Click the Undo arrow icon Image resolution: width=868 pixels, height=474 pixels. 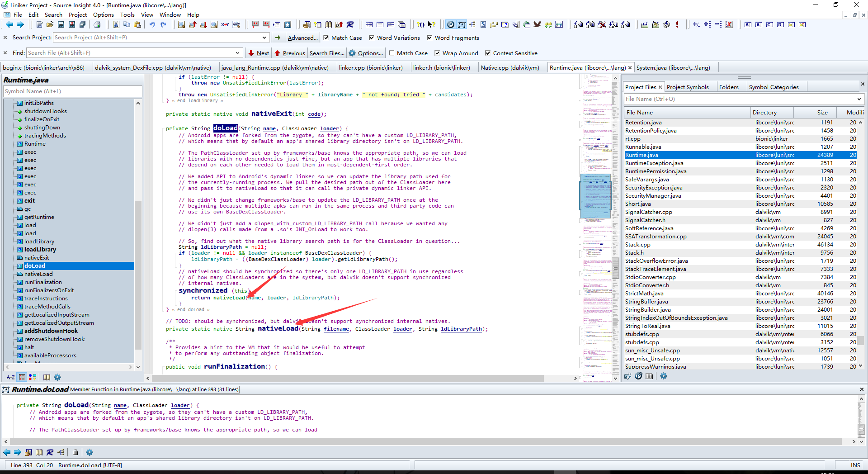coord(152,24)
